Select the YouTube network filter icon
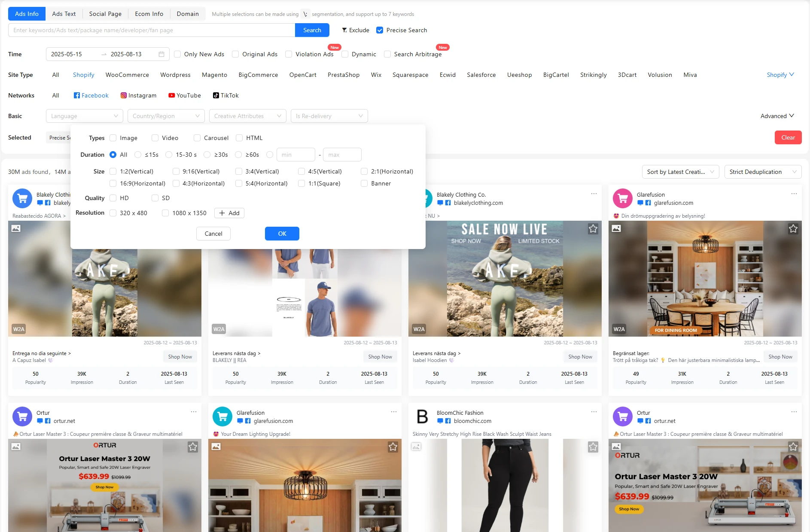Image resolution: width=810 pixels, height=532 pixels. pos(171,95)
